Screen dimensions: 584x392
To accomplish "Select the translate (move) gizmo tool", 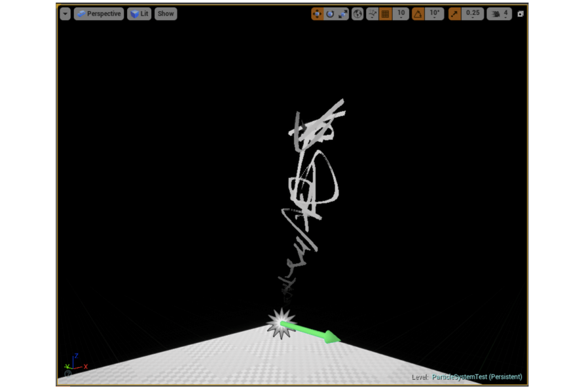I will (x=318, y=14).
